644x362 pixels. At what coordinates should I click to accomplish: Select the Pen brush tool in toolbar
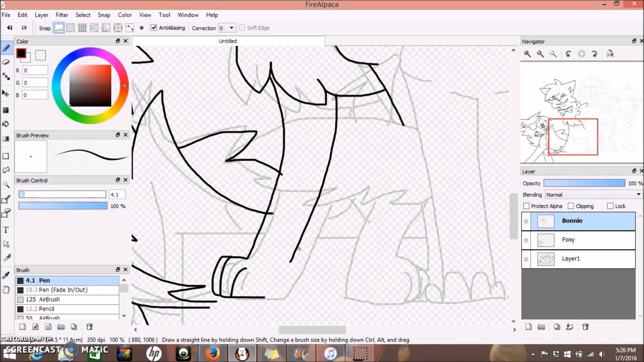click(6, 48)
